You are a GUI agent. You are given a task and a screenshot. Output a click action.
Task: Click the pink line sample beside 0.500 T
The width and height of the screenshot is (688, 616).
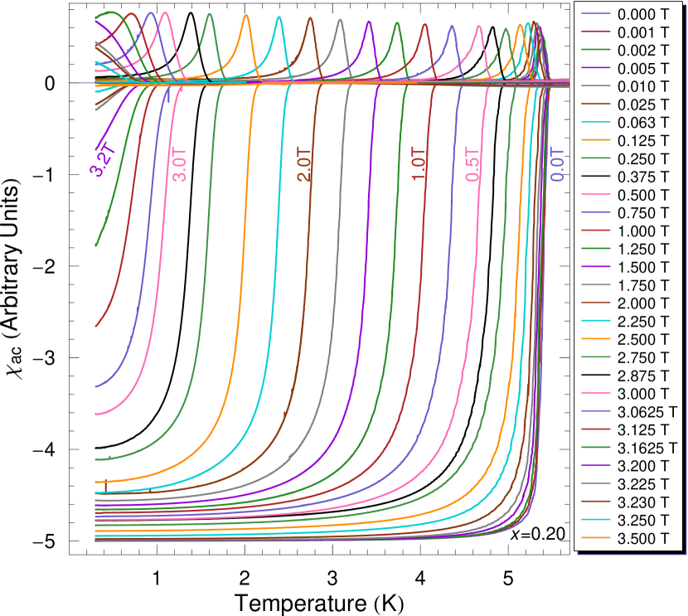pos(595,195)
